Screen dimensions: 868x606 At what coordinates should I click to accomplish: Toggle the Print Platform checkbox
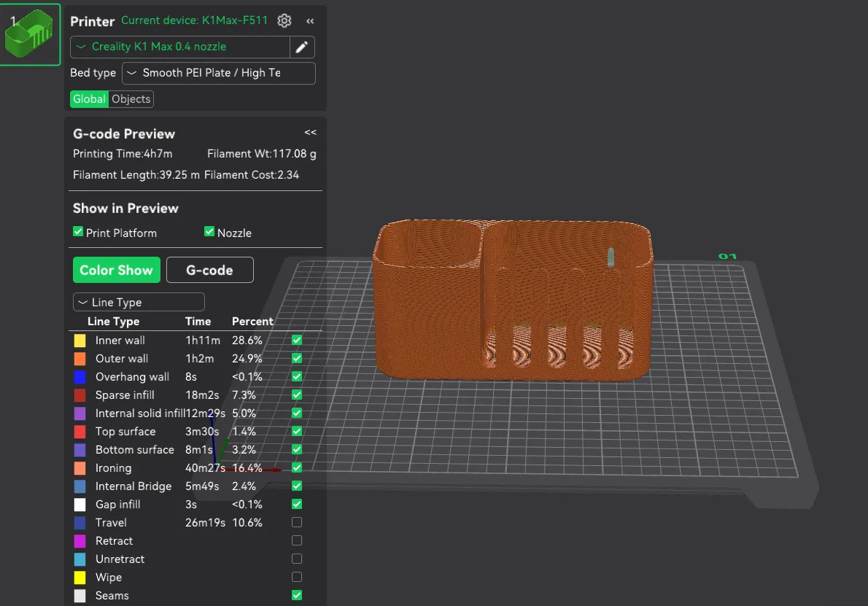click(x=78, y=232)
